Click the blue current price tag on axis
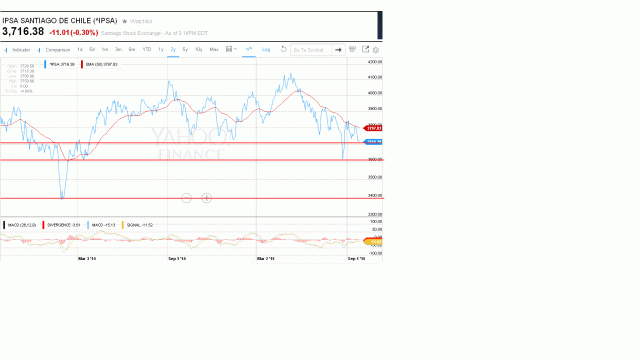The width and height of the screenshot is (640, 360). click(373, 142)
